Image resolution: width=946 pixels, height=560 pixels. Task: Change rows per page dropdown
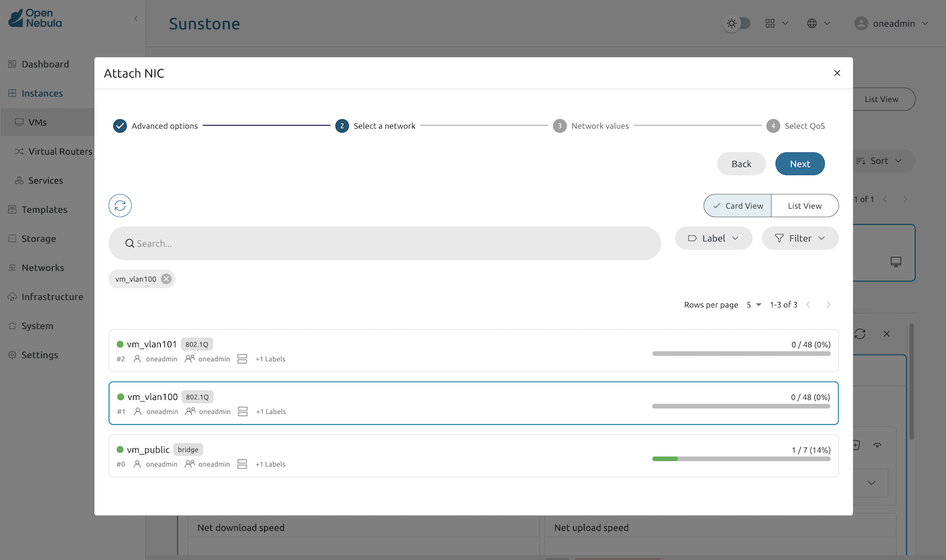(754, 305)
